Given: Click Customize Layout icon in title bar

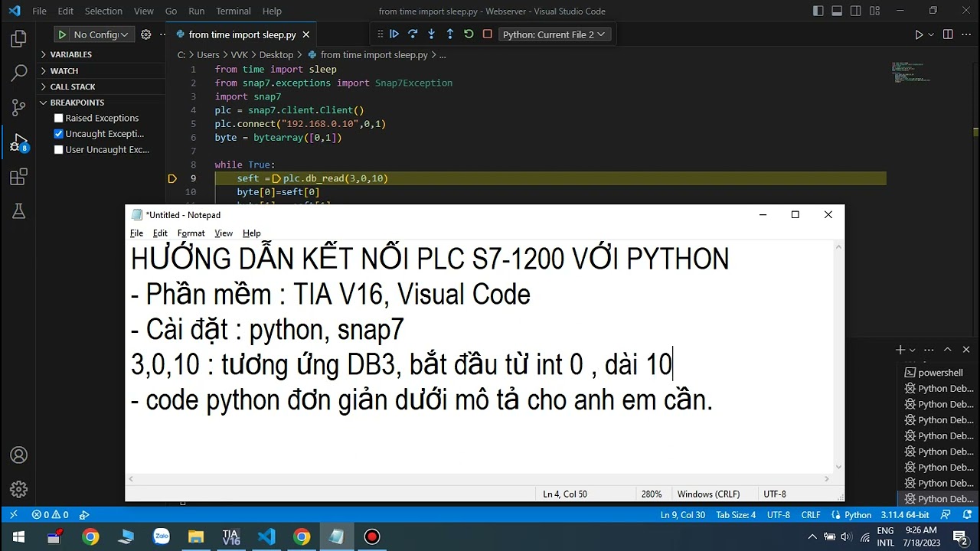Looking at the screenshot, I should 873,11.
